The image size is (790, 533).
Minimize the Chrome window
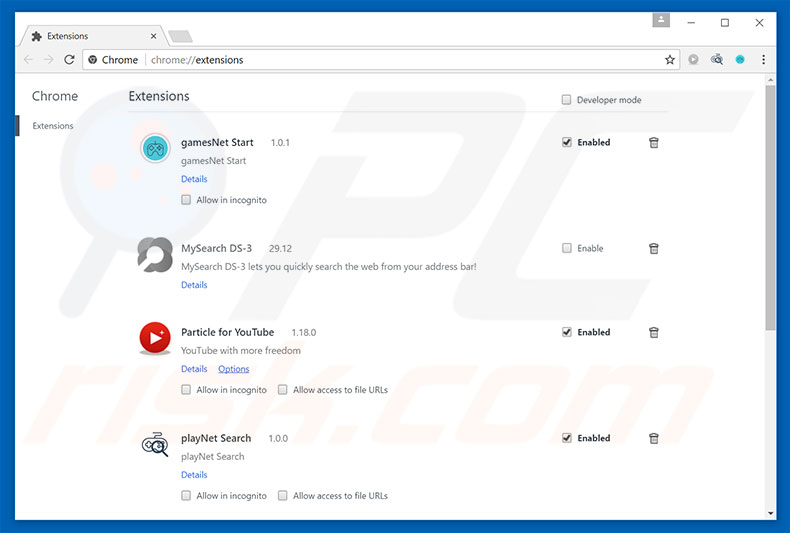tap(691, 23)
